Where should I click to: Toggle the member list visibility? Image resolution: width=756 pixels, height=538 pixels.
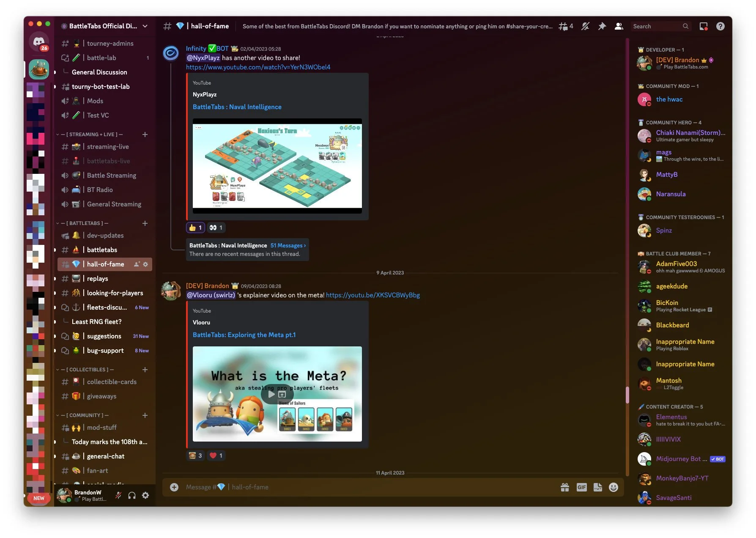pos(619,26)
